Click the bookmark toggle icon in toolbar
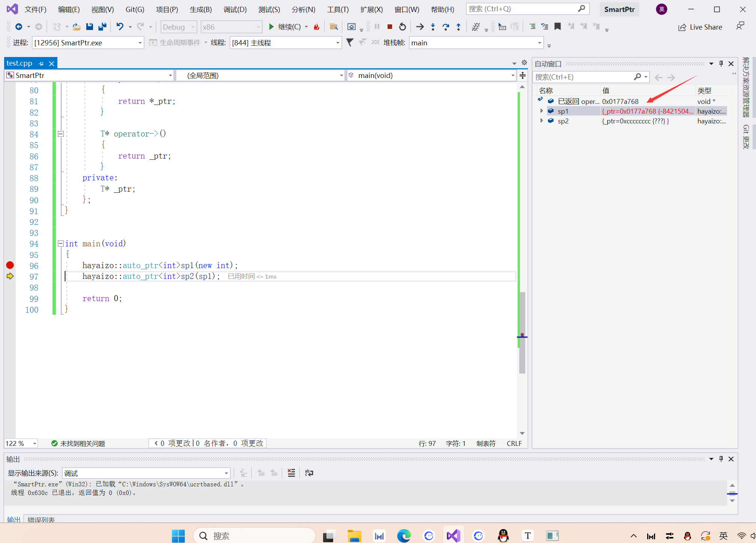 (558, 27)
